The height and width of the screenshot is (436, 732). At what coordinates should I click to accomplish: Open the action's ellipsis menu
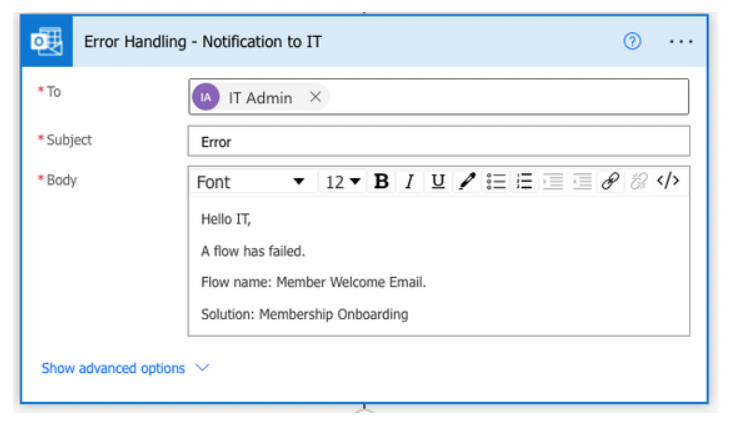click(681, 42)
